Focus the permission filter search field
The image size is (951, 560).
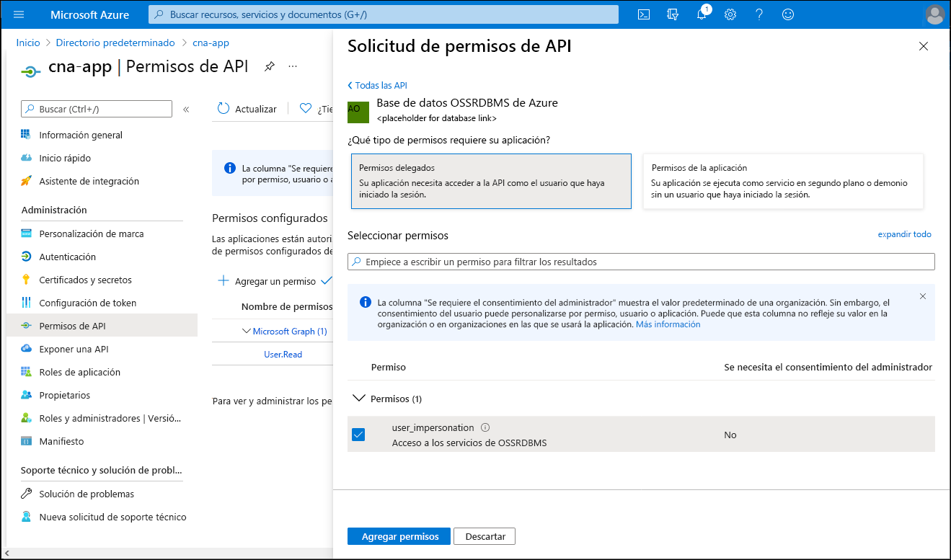[641, 262]
